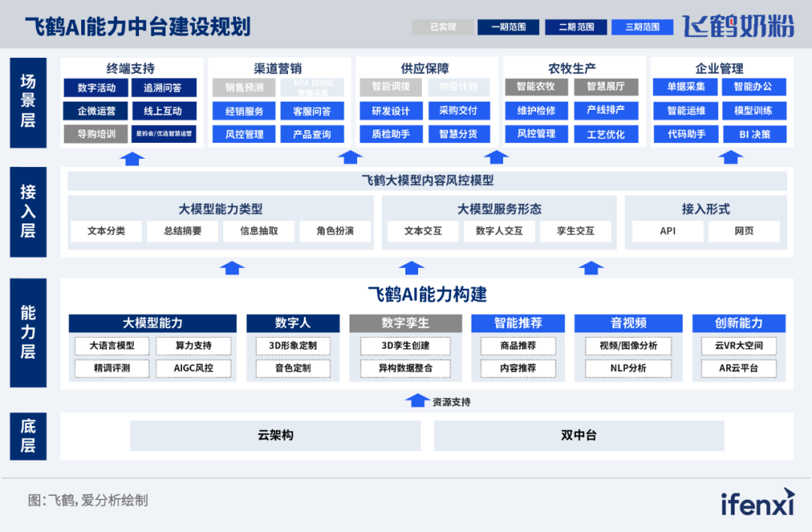Image resolution: width=812 pixels, height=532 pixels.
Task: Select the 二期范围 legend swatch
Action: pos(576,27)
